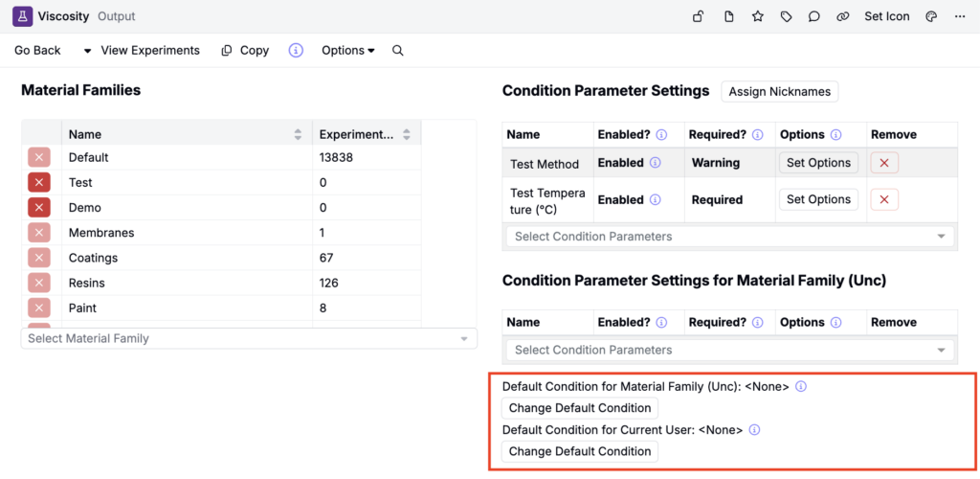Select the Membranes row name
Screen dimensions: 980x479
[x=101, y=233]
